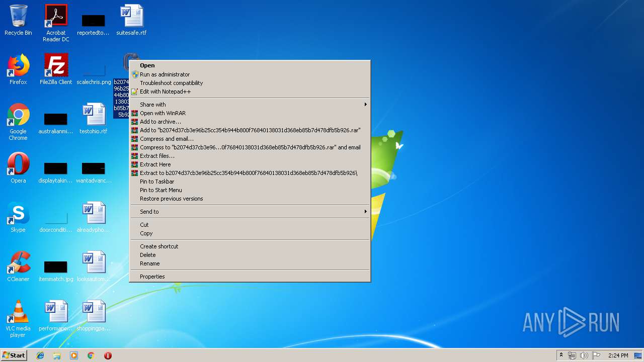Image resolution: width=644 pixels, height=362 pixels.
Task: Click the Start button
Action: pyautogui.click(x=14, y=355)
